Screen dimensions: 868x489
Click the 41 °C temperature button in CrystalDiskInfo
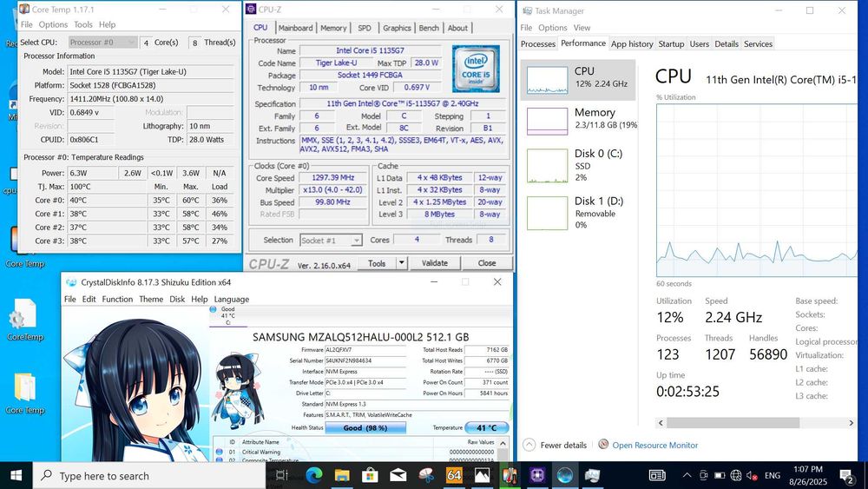(x=487, y=427)
